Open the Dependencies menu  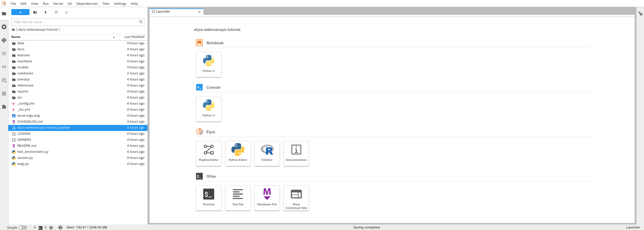87,4
